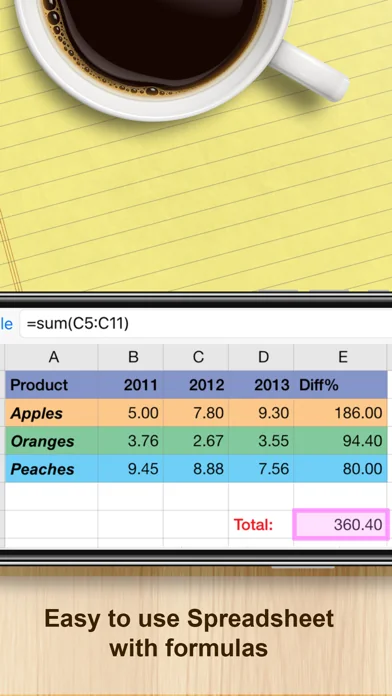Select the Oranges cell

[x=51, y=441]
